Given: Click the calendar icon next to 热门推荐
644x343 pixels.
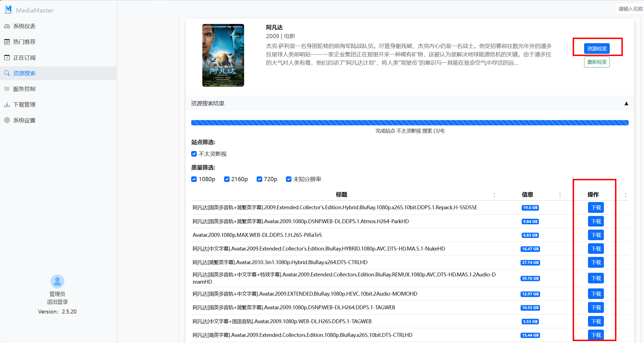Looking at the screenshot, I should pos(7,42).
